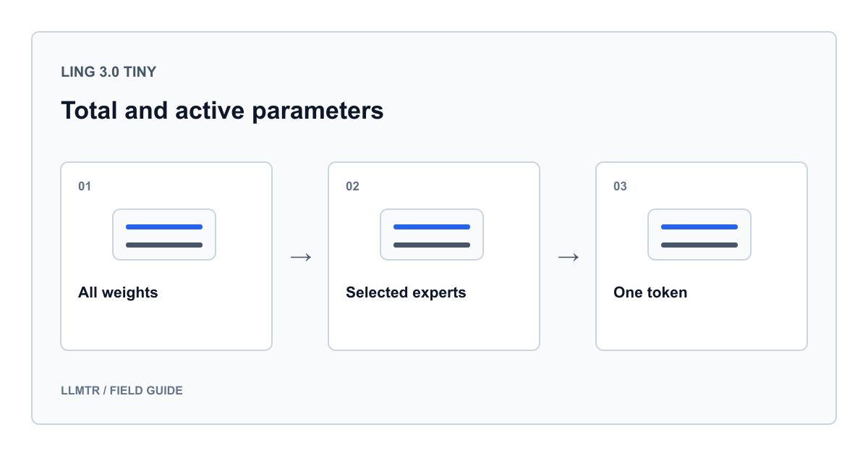
Task: Click the arrow between cards 02 and 03
Action: [x=568, y=257]
